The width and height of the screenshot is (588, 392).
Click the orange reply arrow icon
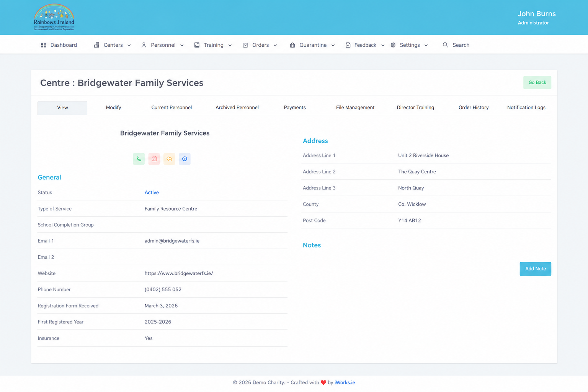[x=169, y=159]
